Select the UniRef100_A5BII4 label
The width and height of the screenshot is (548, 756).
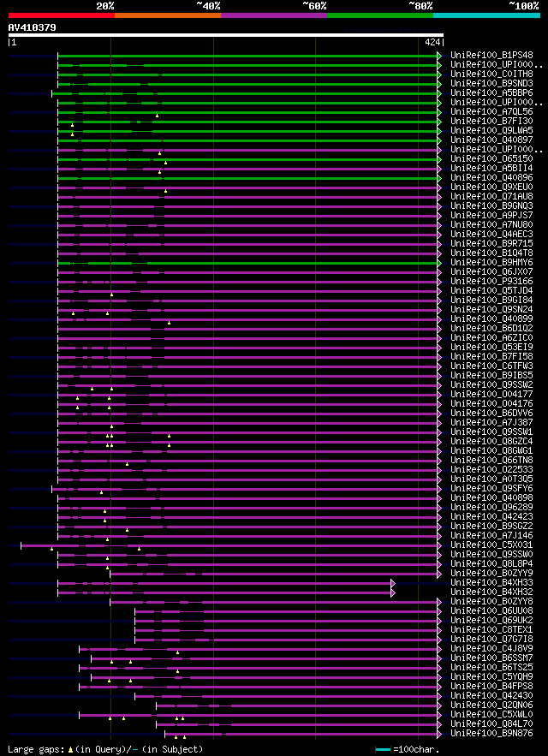click(491, 169)
